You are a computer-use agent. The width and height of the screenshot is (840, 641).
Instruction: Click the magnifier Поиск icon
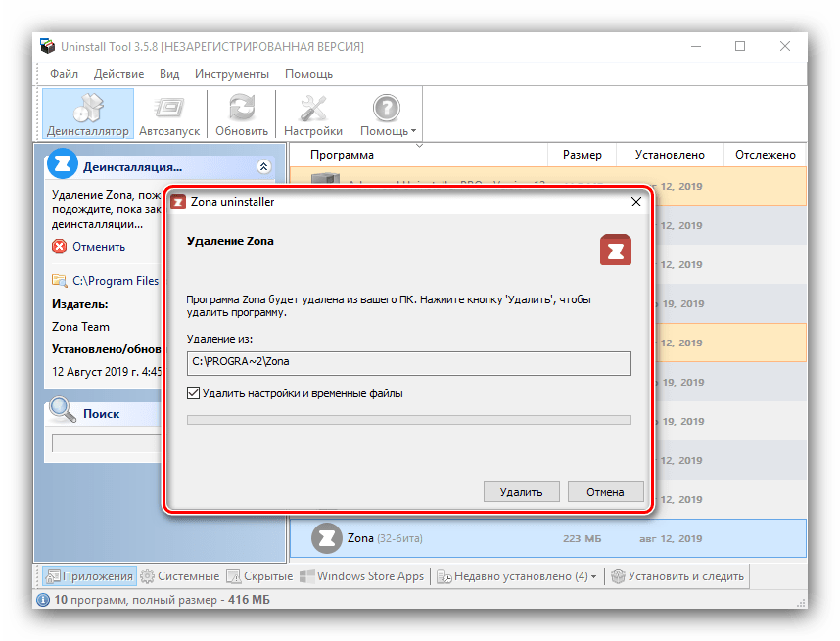point(63,410)
